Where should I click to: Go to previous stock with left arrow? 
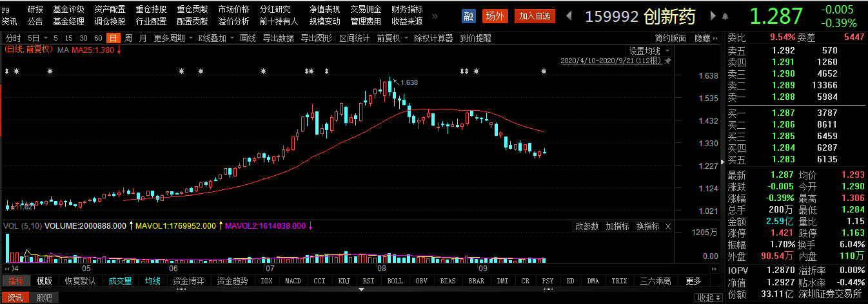(x=569, y=15)
